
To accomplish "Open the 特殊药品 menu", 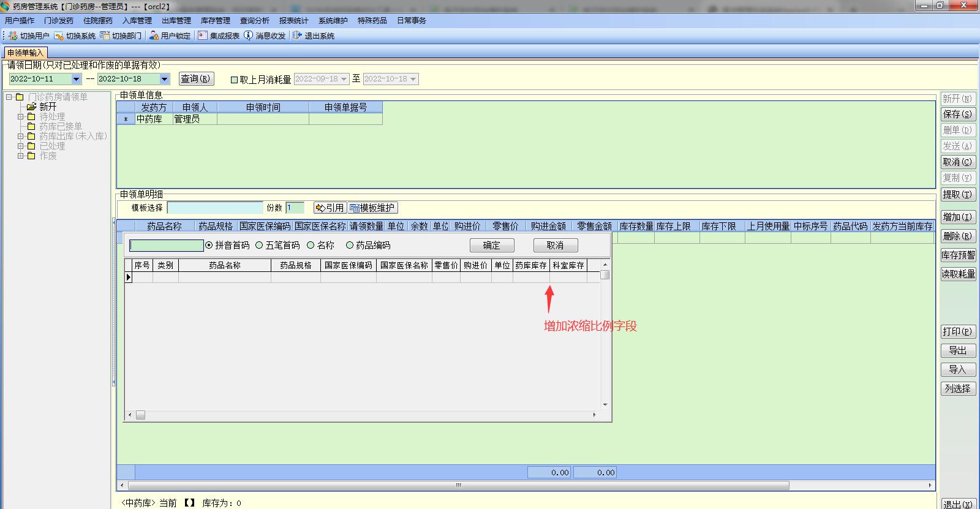I will coord(372,20).
